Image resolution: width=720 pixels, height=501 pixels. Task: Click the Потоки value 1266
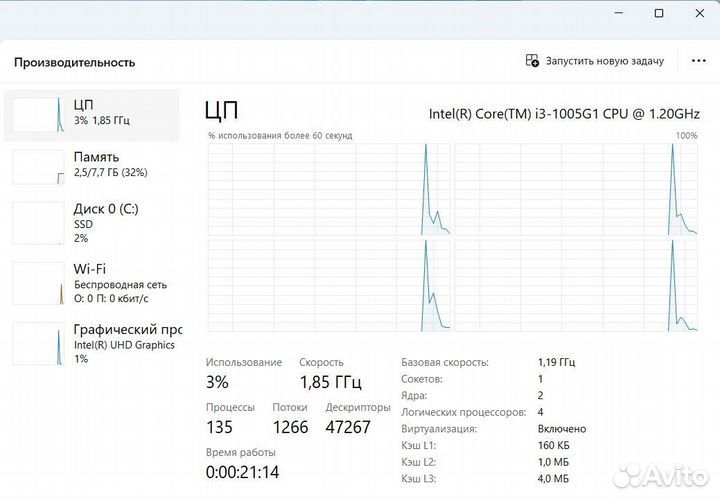(x=290, y=427)
